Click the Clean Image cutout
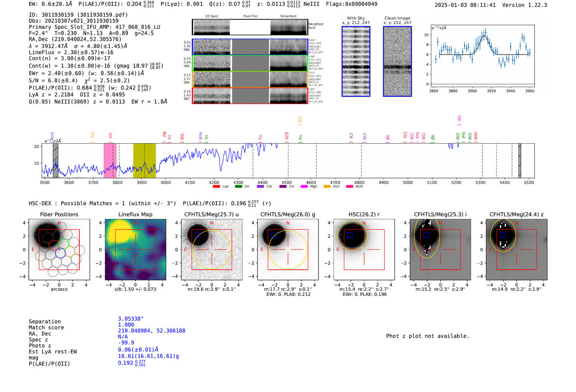 pos(397,61)
